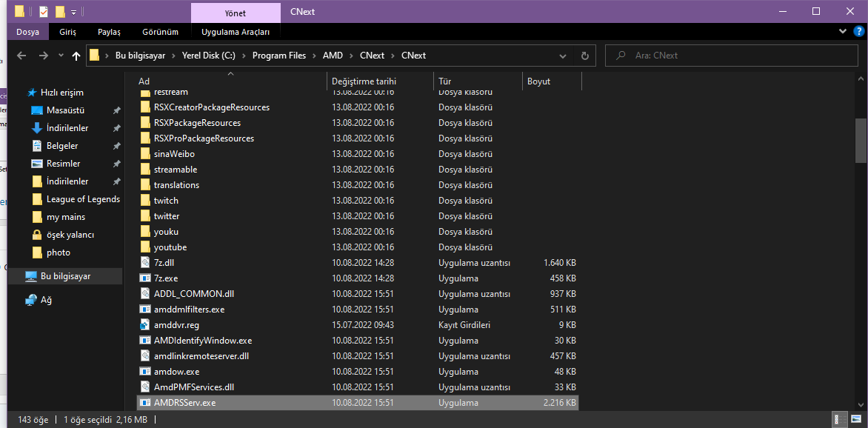Open Masaüstü in Quick access

pyautogui.click(x=65, y=110)
